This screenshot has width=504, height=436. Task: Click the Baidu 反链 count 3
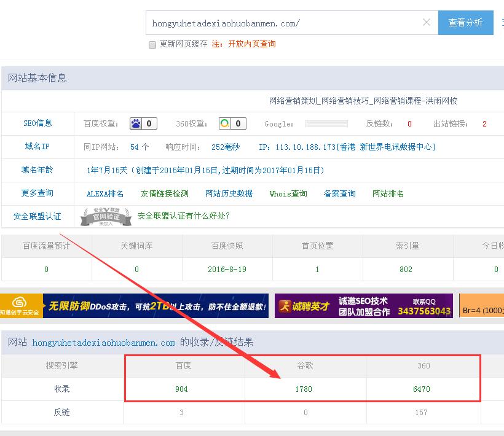pos(181,413)
